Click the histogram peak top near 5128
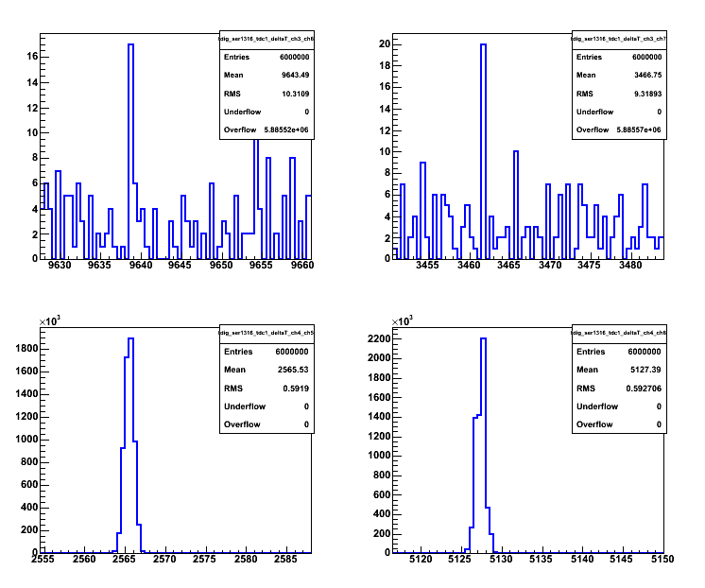The width and height of the screenshot is (705, 588). tap(483, 338)
